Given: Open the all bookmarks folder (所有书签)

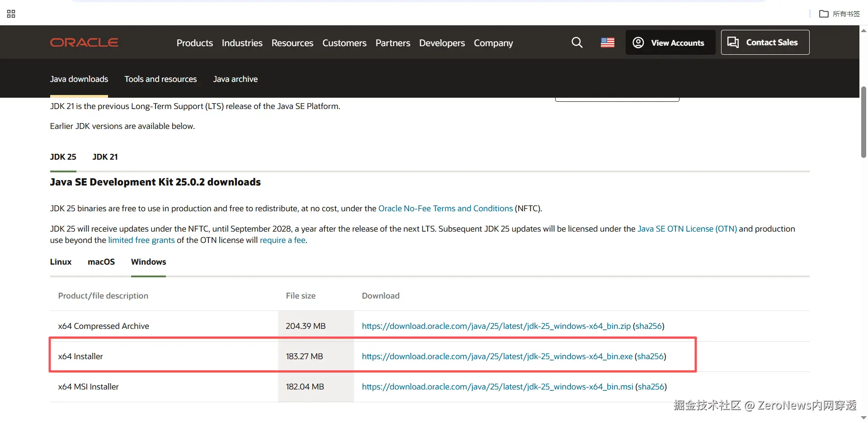Looking at the screenshot, I should tap(840, 14).
